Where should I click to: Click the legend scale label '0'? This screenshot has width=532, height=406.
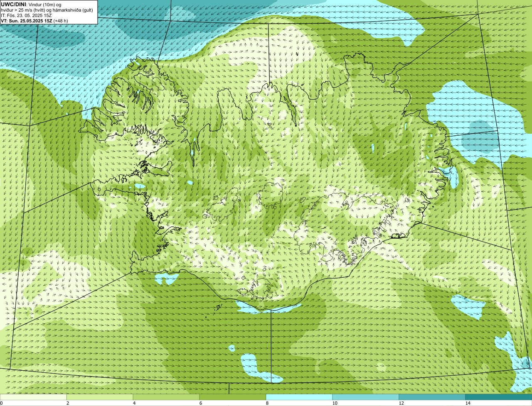coord(1,403)
